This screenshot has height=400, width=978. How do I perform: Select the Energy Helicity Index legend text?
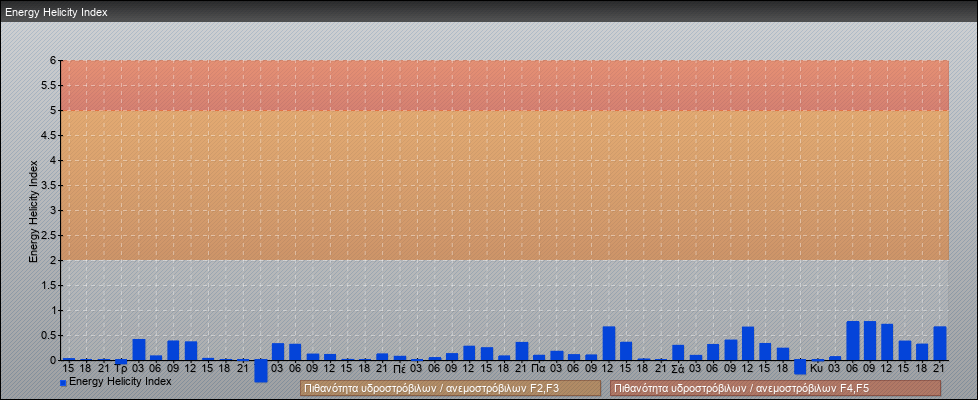pyautogui.click(x=120, y=381)
